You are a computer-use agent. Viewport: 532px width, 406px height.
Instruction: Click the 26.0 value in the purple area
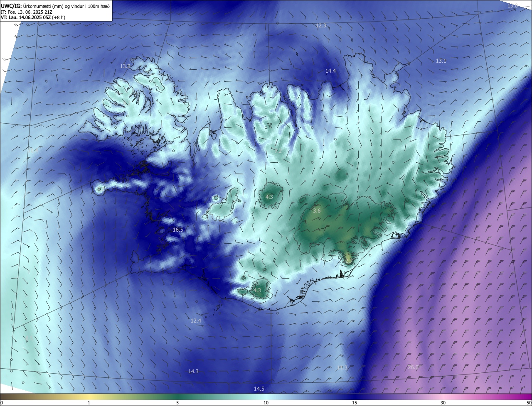pyautogui.click(x=414, y=367)
